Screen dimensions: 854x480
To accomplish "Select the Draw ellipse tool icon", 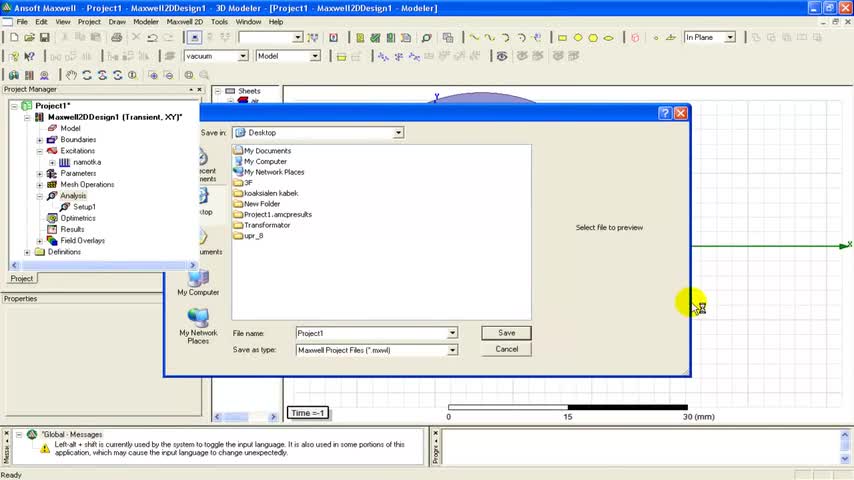I will [608, 37].
